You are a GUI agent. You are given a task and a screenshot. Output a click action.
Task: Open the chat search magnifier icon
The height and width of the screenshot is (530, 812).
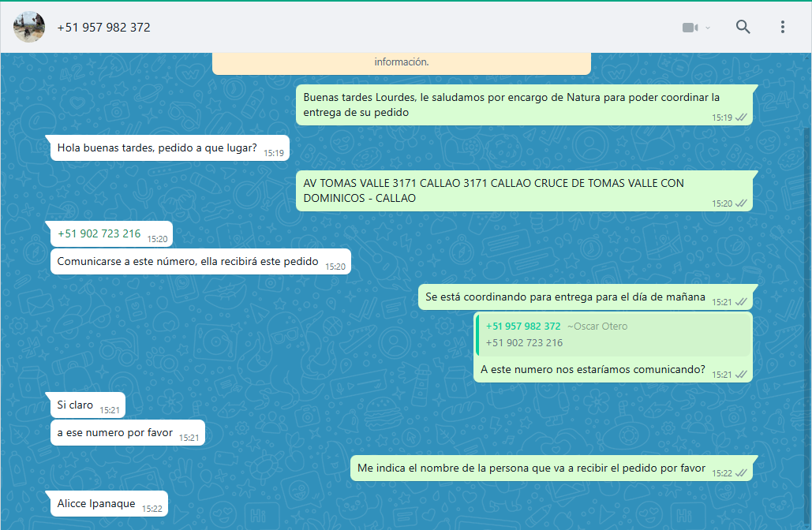click(x=743, y=27)
